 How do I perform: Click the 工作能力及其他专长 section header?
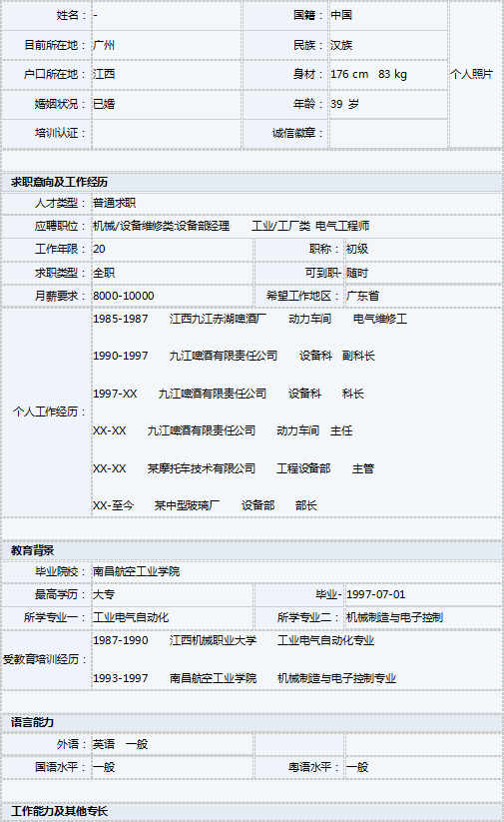59,811
